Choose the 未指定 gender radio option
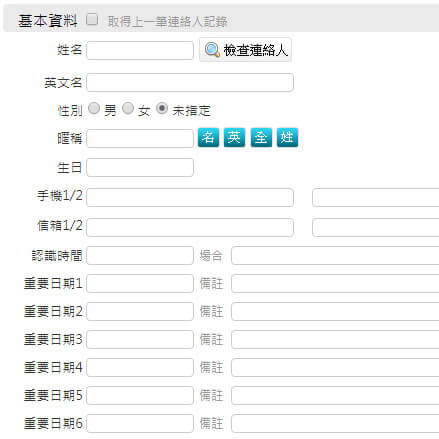Screen dimensions: 439x439 162,108
